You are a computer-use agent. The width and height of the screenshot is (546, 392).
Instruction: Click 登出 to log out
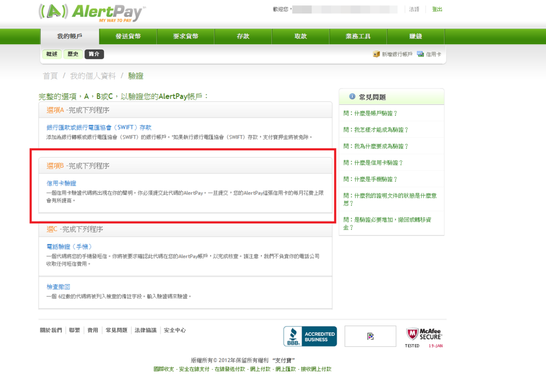437,10
